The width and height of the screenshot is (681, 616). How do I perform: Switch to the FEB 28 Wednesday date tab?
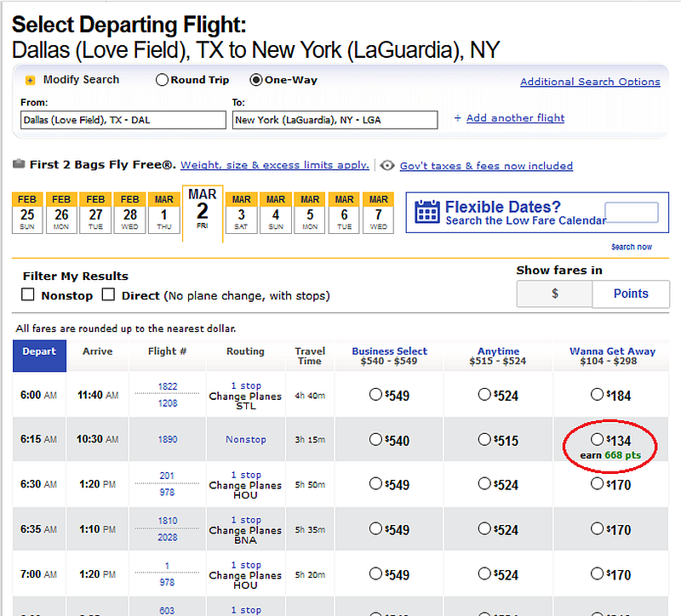pyautogui.click(x=129, y=212)
